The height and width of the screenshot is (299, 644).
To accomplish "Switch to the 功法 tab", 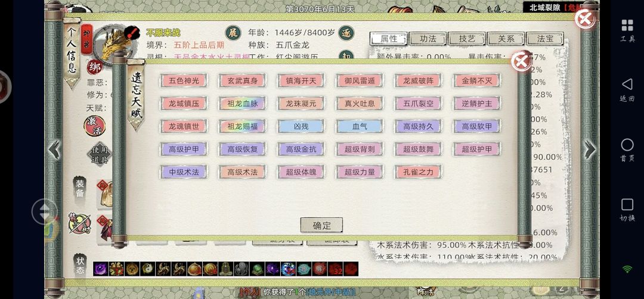I will pyautogui.click(x=428, y=39).
